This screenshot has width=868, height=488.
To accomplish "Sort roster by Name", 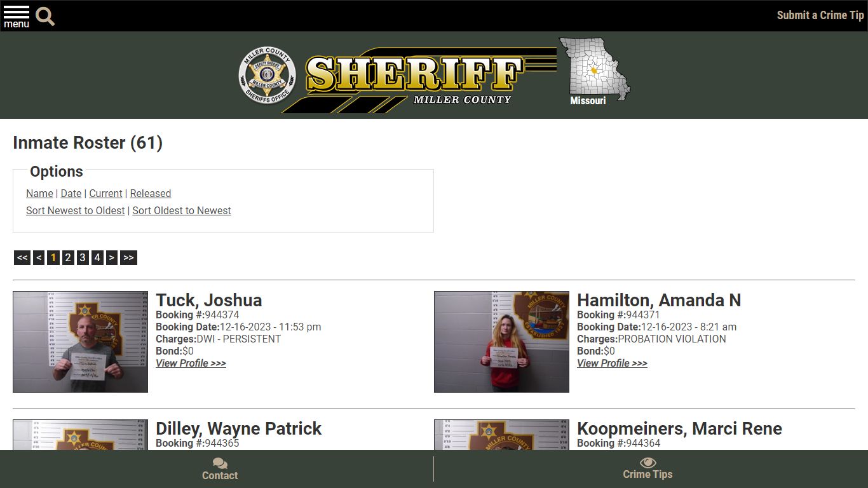I will pos(39,193).
